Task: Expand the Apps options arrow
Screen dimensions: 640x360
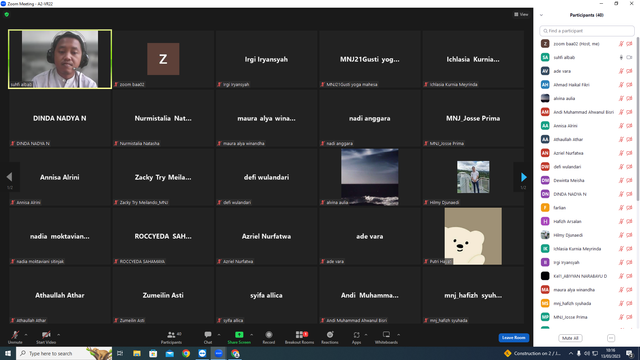Action: point(366,335)
